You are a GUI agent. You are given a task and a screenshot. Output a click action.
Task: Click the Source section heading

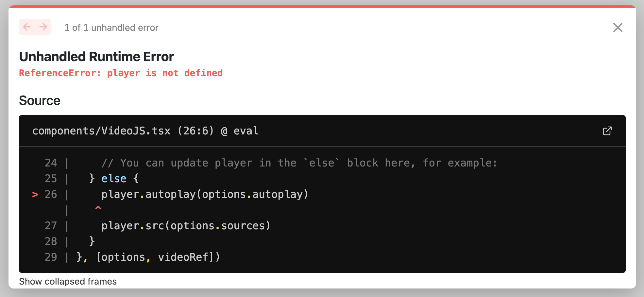pyautogui.click(x=40, y=100)
